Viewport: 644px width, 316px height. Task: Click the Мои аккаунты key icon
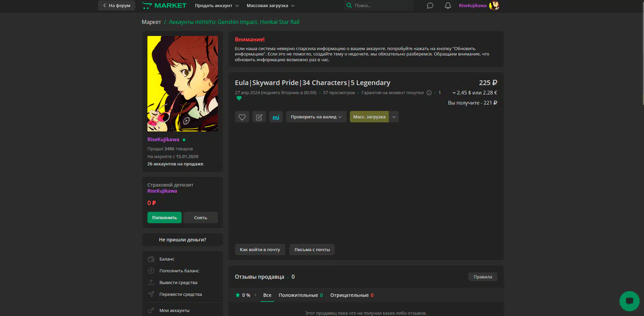pyautogui.click(x=151, y=310)
